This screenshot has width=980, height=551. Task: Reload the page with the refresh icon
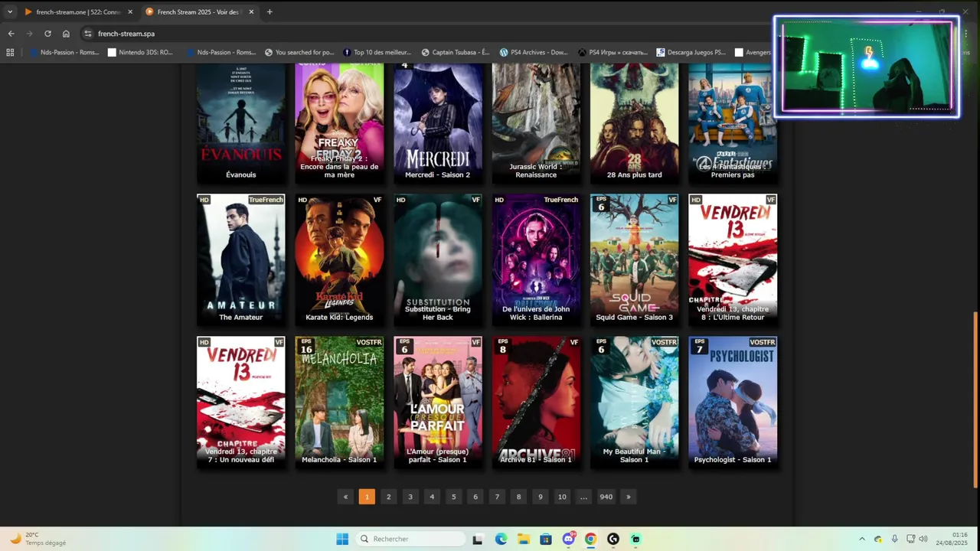[x=47, y=34]
